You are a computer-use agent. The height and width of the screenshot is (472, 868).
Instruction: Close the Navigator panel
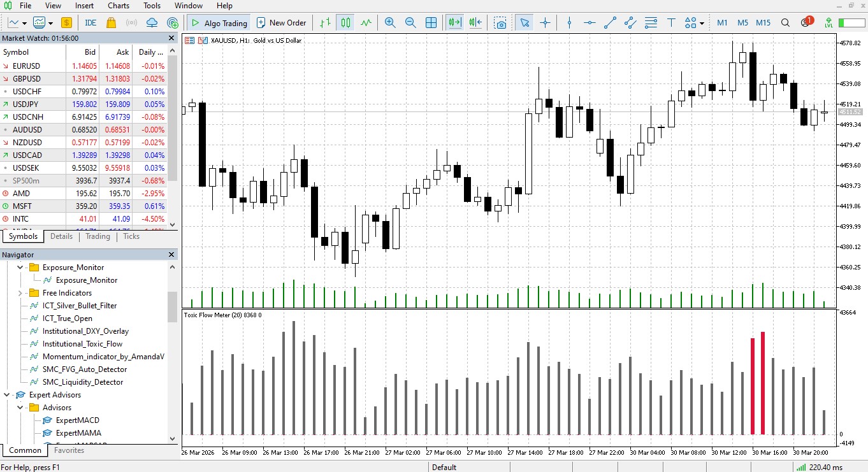[171, 255]
